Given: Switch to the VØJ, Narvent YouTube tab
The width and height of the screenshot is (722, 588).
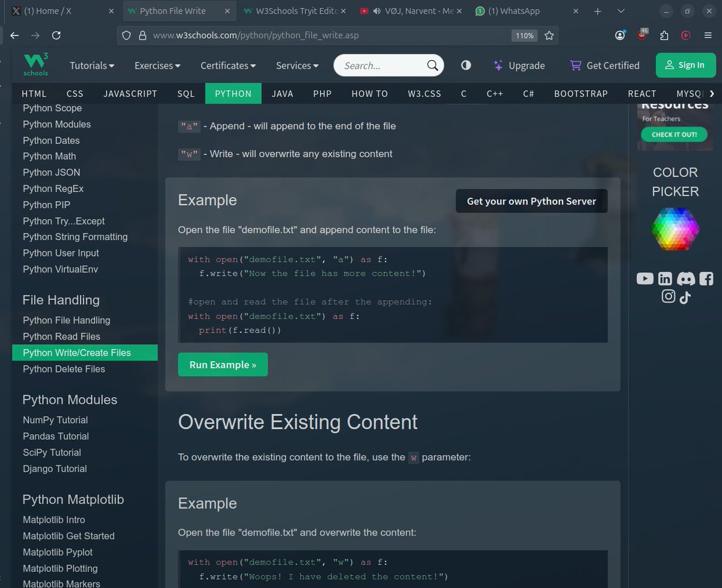Looking at the screenshot, I should (x=410, y=11).
